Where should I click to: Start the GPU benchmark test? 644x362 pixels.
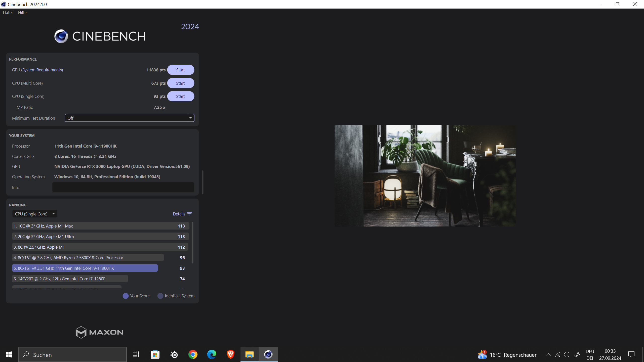point(180,70)
